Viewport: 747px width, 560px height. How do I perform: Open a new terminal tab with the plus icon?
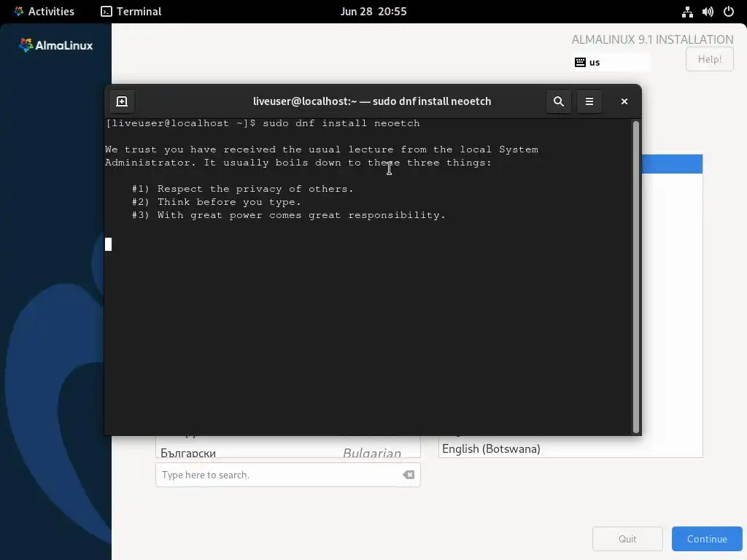coord(122,101)
